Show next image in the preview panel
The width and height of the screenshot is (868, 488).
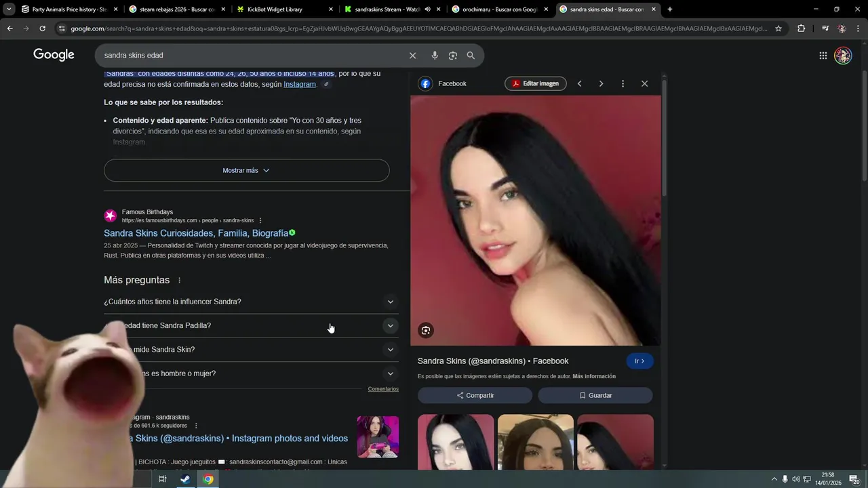pos(601,83)
